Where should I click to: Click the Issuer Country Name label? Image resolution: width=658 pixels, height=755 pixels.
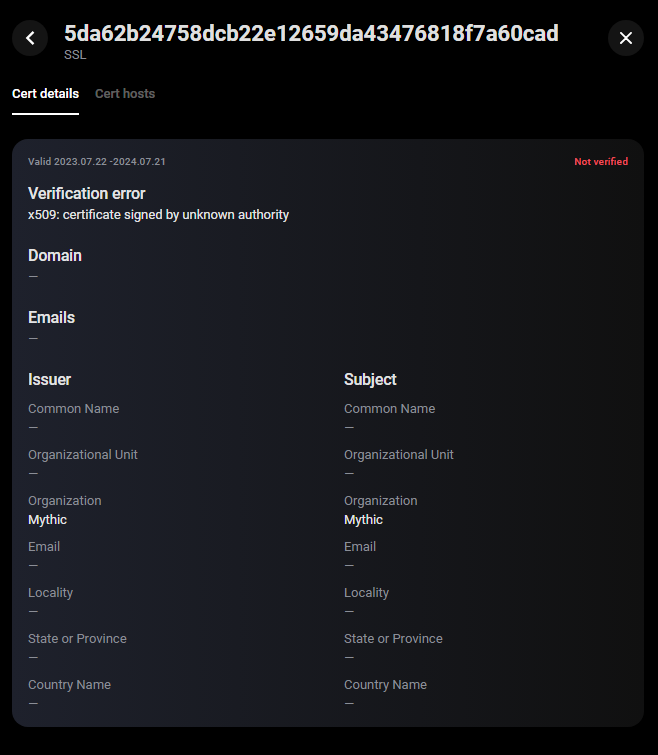click(x=70, y=685)
